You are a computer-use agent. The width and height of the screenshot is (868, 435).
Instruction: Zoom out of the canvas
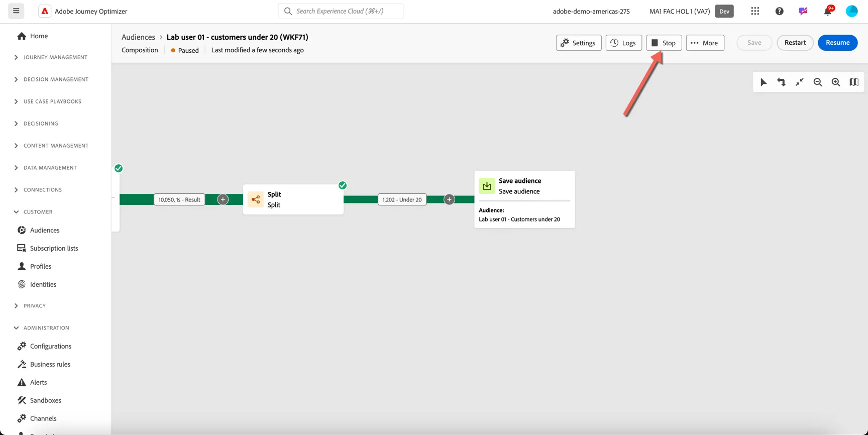(818, 82)
